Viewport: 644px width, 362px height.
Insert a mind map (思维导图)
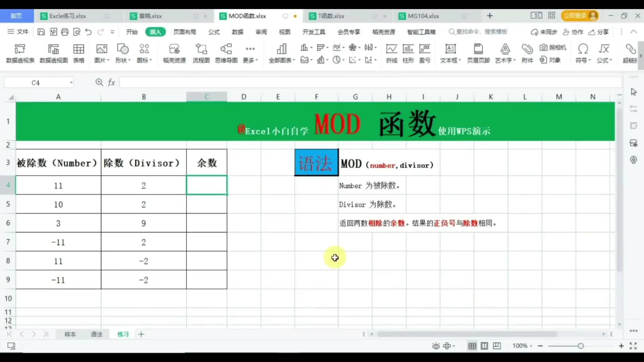[x=226, y=53]
